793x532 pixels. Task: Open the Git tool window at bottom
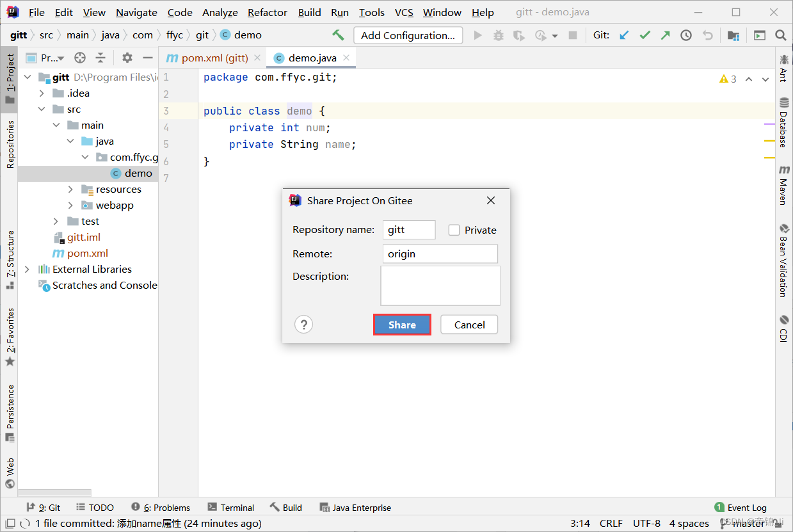(x=43, y=508)
